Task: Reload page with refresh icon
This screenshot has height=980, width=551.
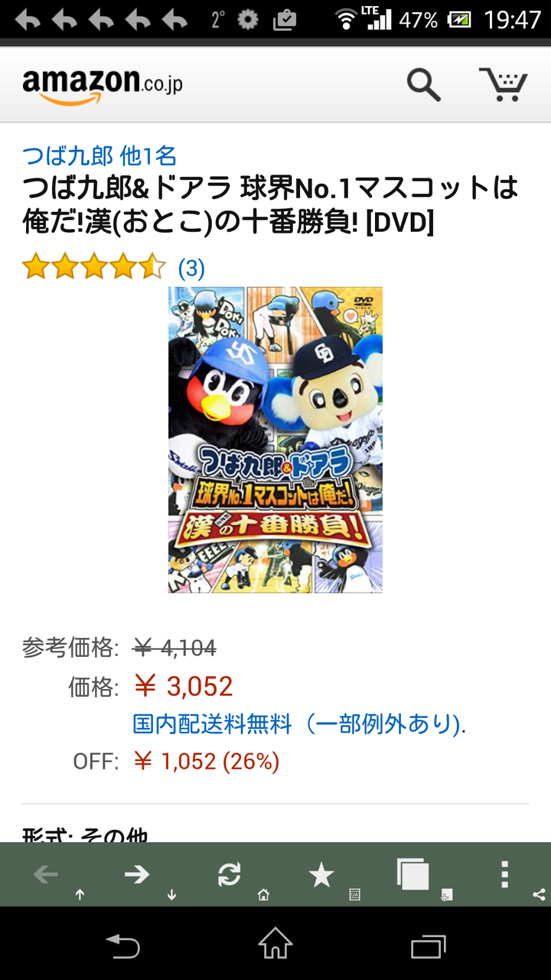Action: click(x=230, y=874)
